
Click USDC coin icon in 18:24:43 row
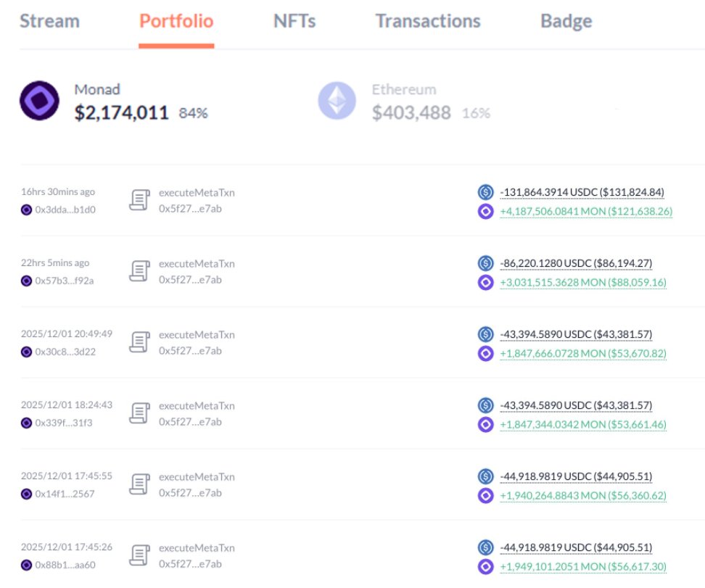[x=485, y=405]
